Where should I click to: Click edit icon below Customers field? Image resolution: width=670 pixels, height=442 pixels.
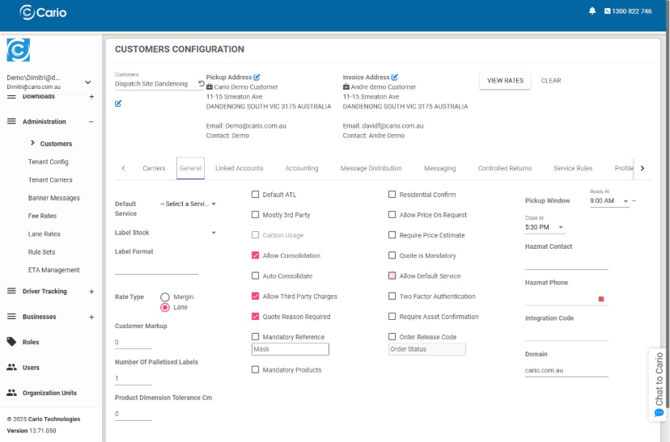click(x=118, y=103)
